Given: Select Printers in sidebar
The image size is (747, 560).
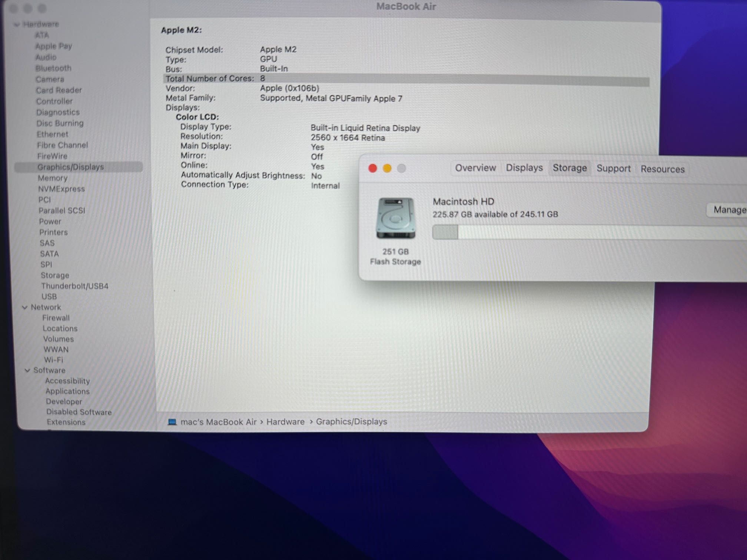Looking at the screenshot, I should click(54, 233).
